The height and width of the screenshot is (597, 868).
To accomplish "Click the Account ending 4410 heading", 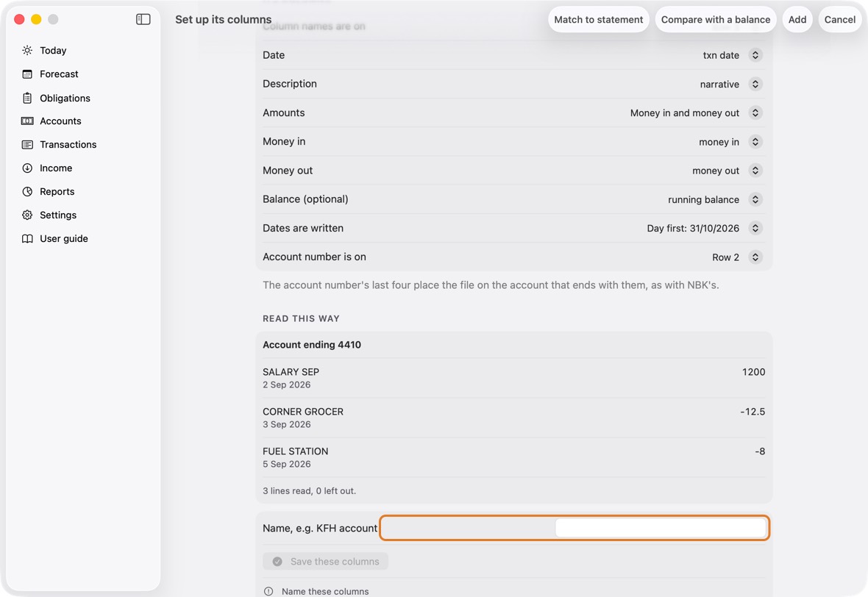I will 312,345.
